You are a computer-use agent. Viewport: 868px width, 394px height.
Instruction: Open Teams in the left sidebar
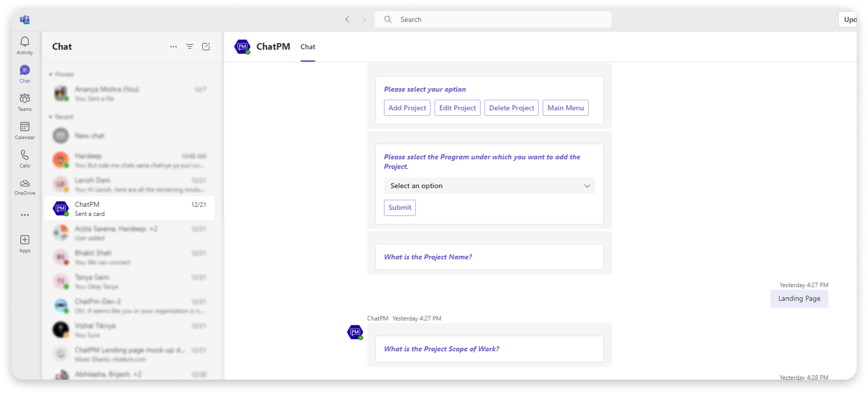click(25, 102)
